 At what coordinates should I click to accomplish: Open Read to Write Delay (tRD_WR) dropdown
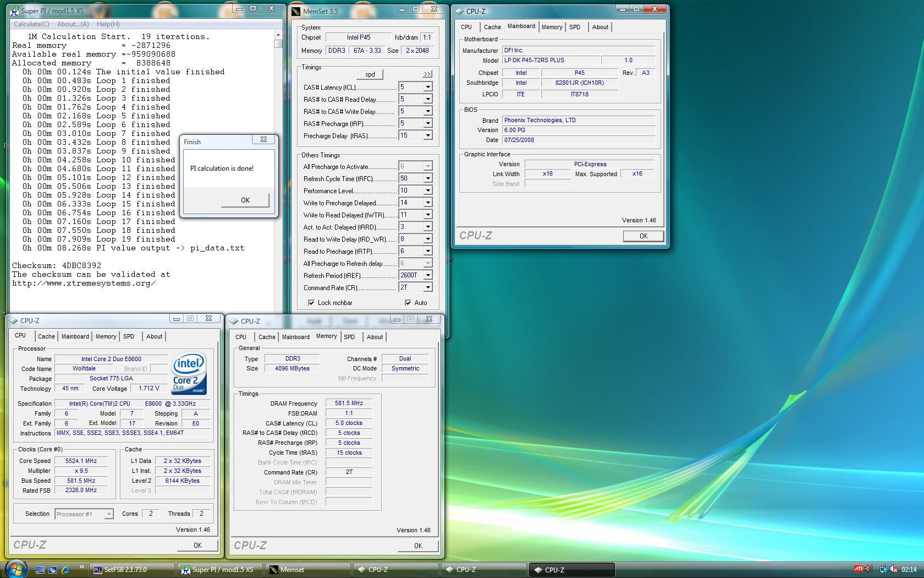[428, 239]
